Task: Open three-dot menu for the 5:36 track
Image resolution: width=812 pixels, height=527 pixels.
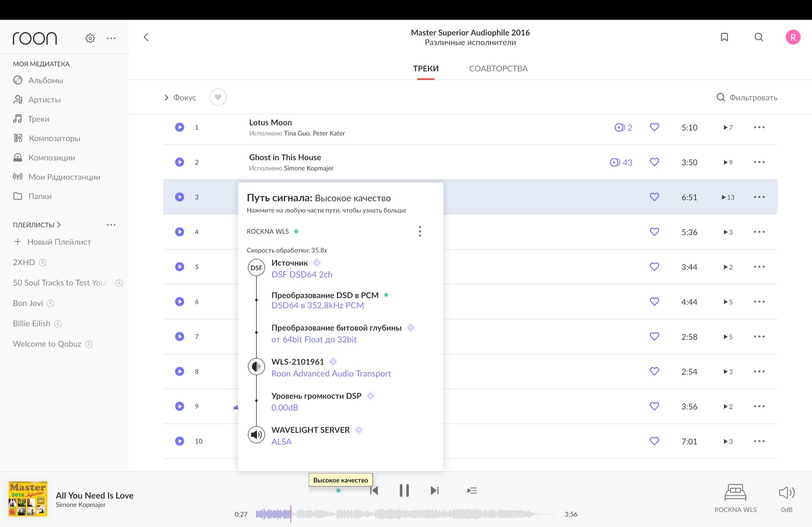Action: coord(759,232)
